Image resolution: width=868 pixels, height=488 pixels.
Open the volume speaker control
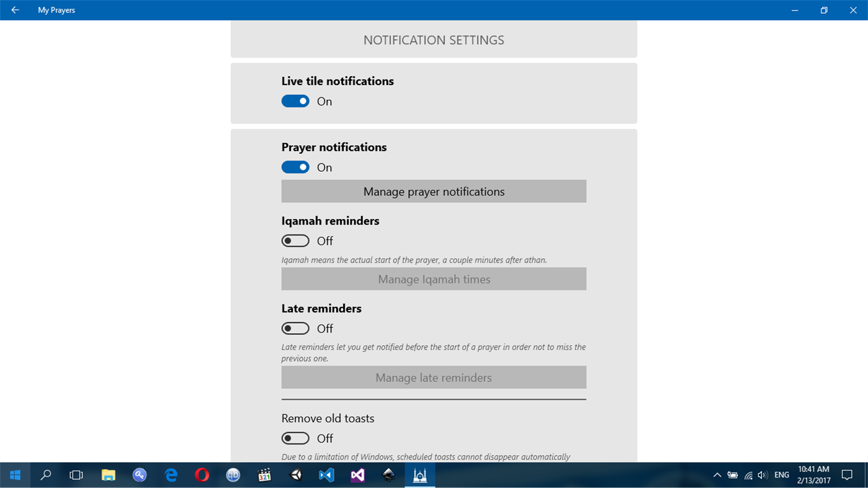763,475
